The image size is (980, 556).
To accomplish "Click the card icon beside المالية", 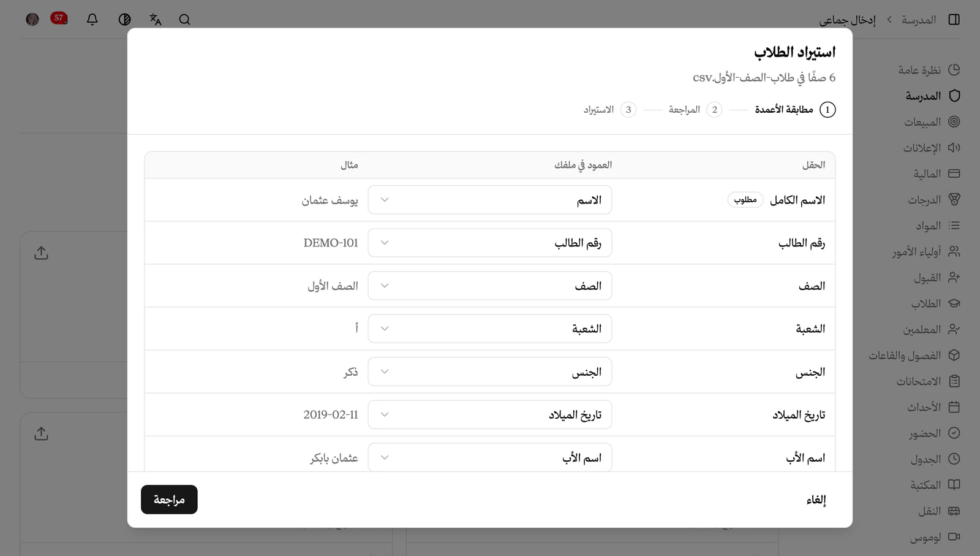I will coord(954,173).
